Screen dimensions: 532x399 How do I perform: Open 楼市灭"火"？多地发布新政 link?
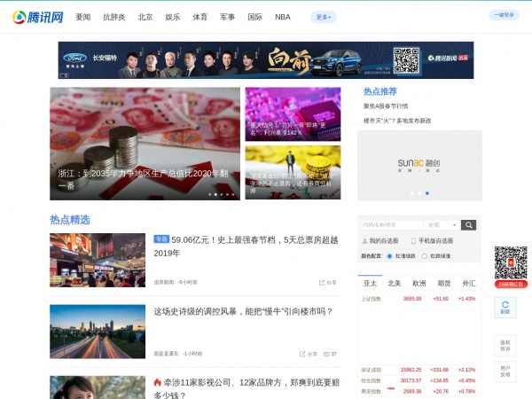397,121
